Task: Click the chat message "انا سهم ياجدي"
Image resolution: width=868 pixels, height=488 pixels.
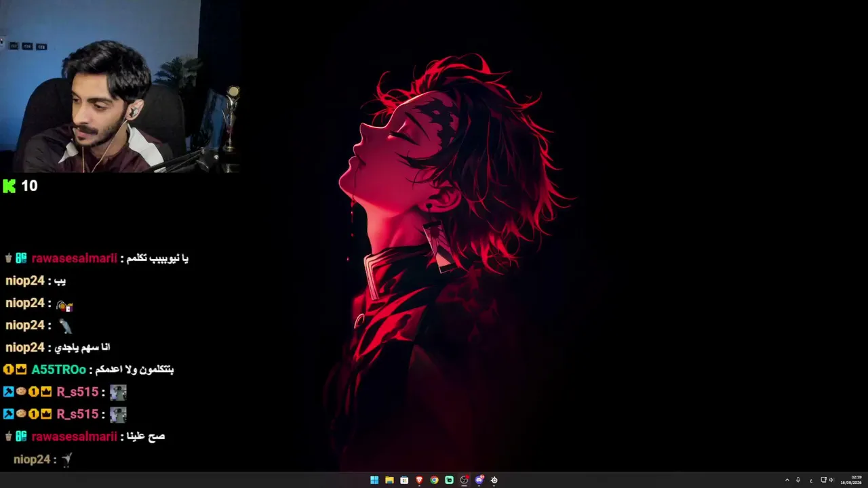Action: pyautogui.click(x=82, y=348)
